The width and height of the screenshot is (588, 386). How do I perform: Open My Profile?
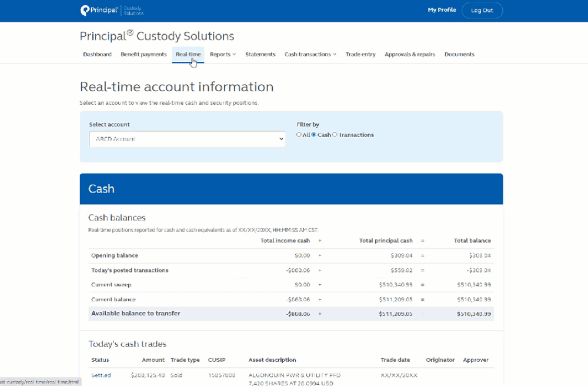point(442,10)
